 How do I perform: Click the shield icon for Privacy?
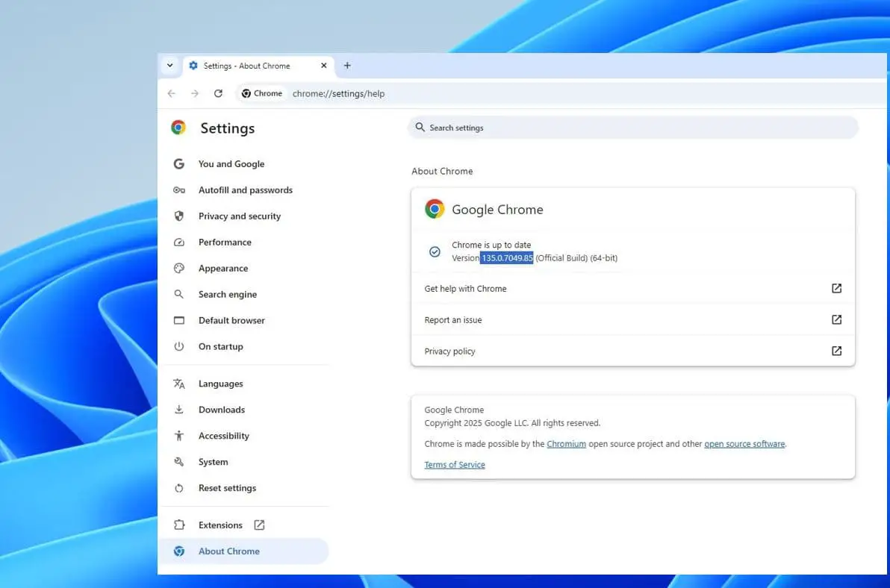178,216
